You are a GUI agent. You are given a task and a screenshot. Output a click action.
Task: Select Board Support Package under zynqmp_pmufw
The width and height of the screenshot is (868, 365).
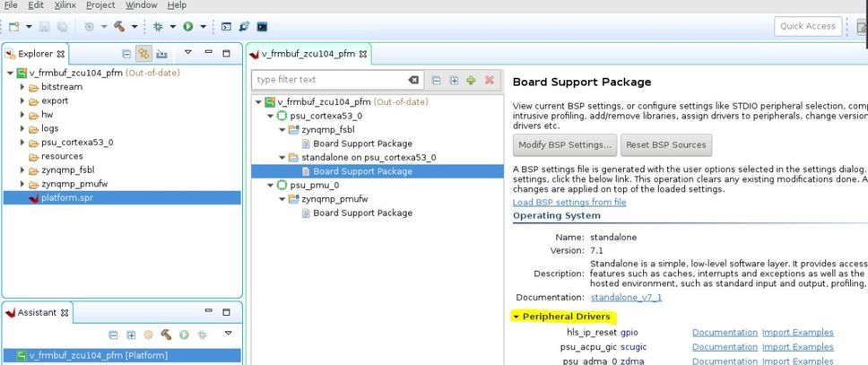[362, 213]
